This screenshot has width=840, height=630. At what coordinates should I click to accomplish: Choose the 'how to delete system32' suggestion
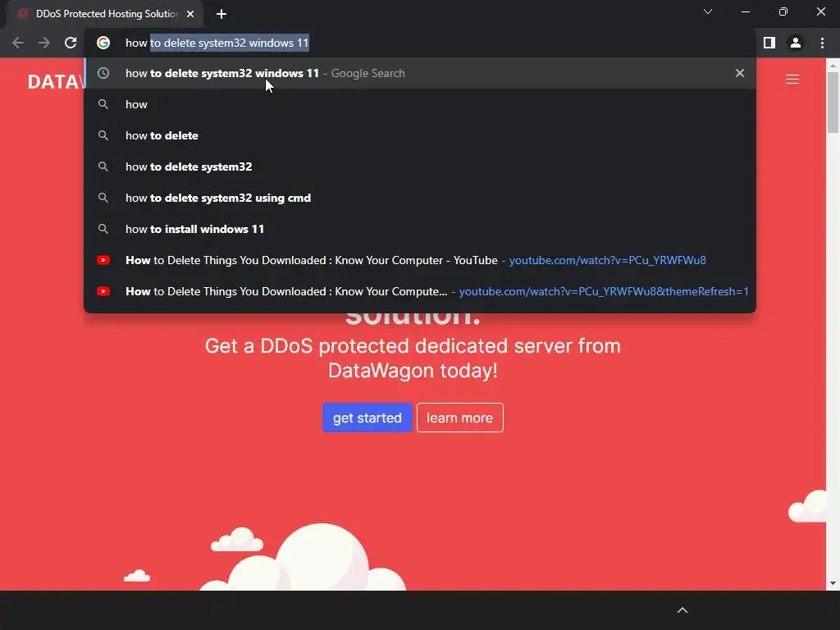[420, 167]
